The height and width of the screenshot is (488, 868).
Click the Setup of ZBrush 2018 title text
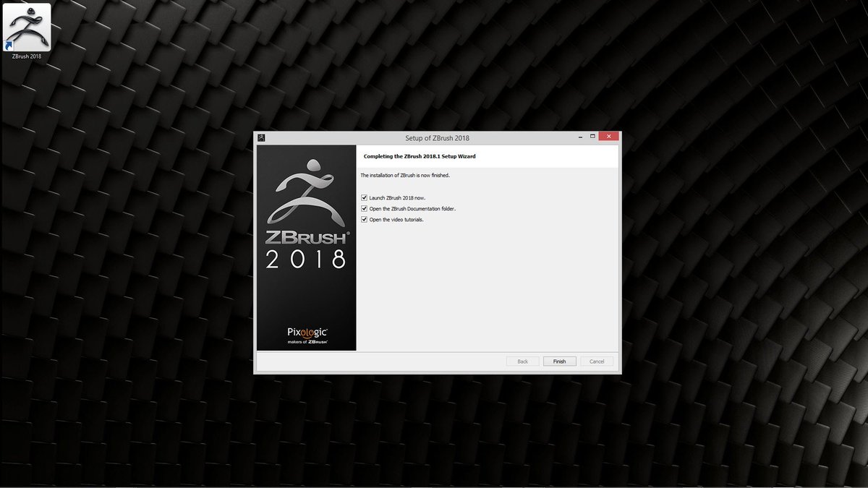point(438,137)
